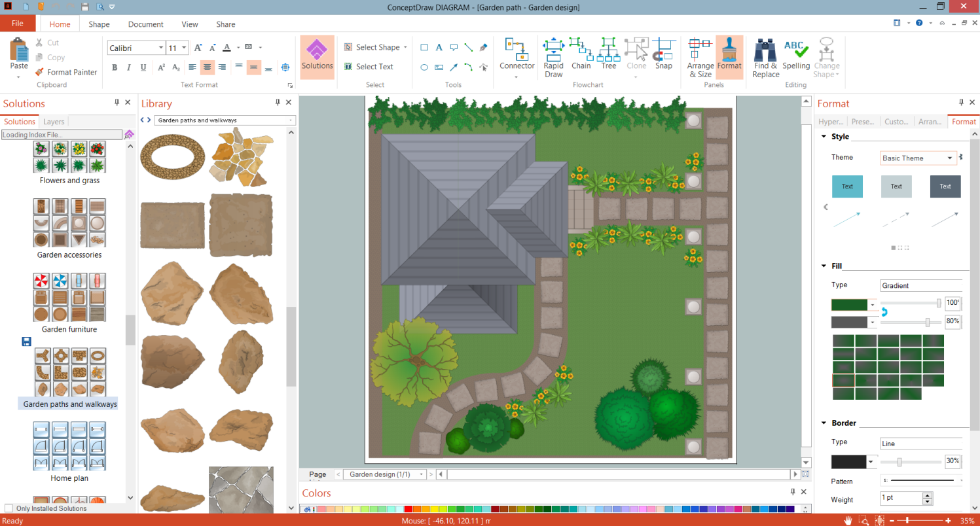Open the Layers tab
The height and width of the screenshot is (526, 980).
54,122
